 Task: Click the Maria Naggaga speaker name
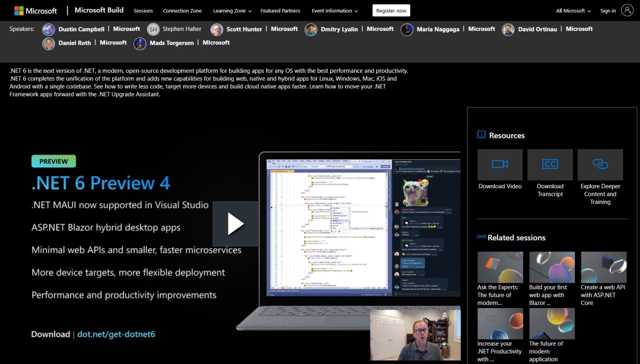[438, 29]
